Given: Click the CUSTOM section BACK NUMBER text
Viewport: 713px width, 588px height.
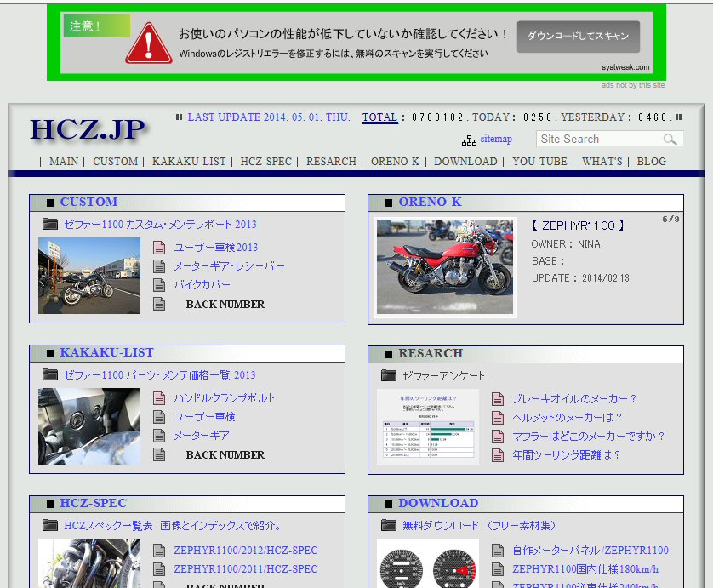Looking at the screenshot, I should [225, 305].
